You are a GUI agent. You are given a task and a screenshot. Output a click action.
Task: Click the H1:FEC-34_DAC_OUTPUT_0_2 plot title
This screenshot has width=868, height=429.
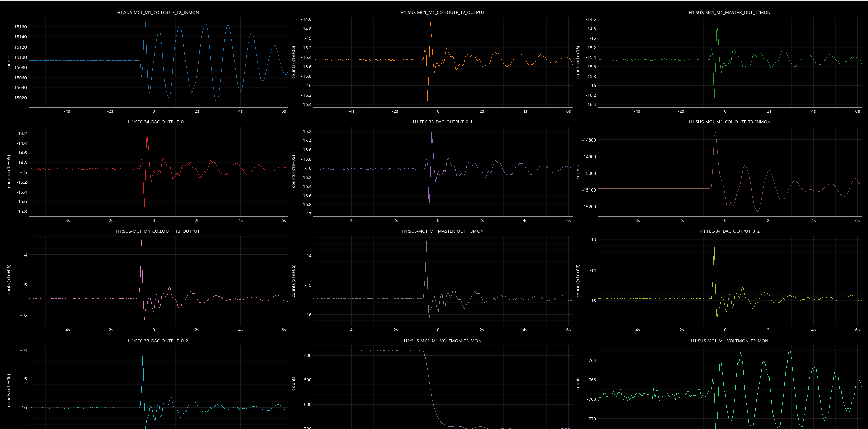[x=729, y=231]
